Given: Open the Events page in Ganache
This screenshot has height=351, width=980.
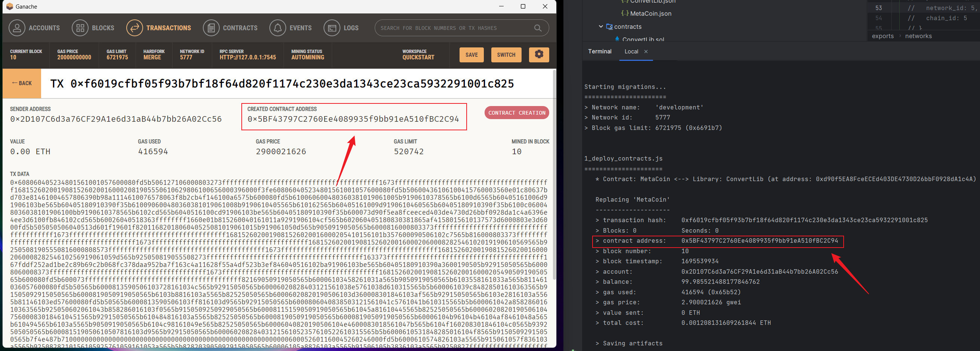Looking at the screenshot, I should point(291,28).
